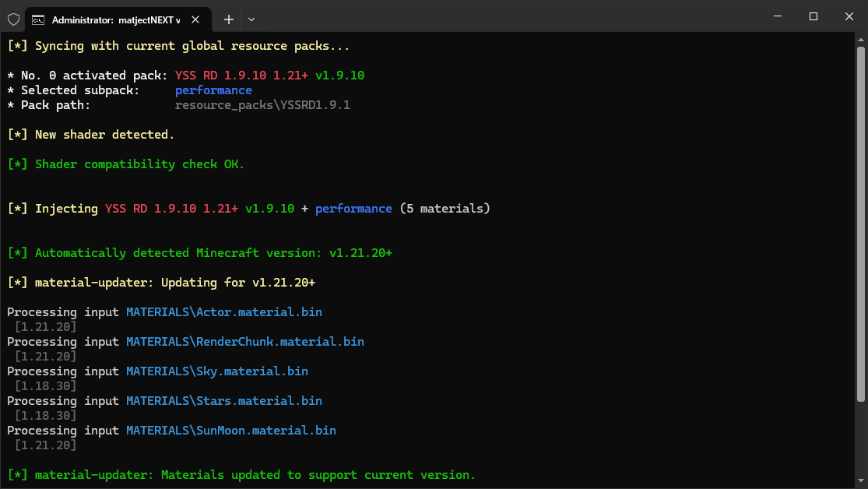Click '[1.21.20]' under SunMoon.material.bin
The height and width of the screenshot is (489, 868).
(x=45, y=445)
